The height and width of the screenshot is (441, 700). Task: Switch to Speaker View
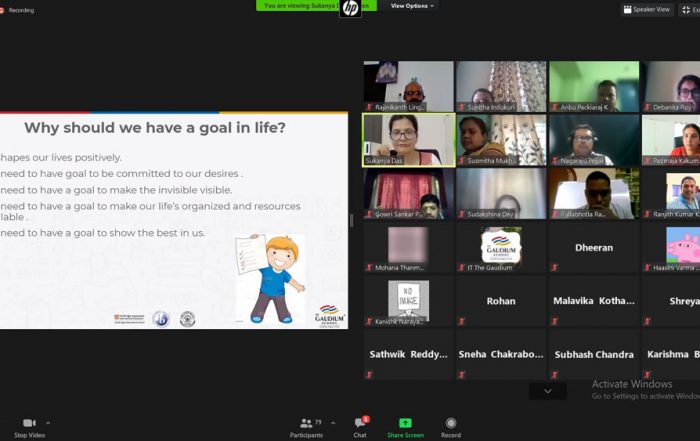click(647, 9)
